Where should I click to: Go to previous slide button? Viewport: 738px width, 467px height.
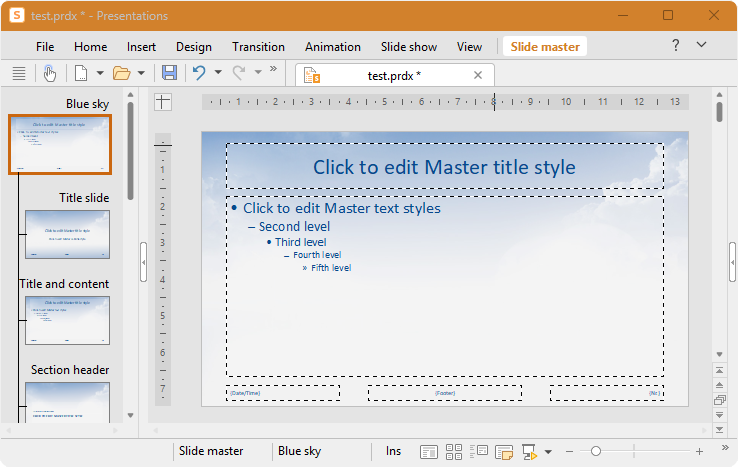tap(719, 385)
